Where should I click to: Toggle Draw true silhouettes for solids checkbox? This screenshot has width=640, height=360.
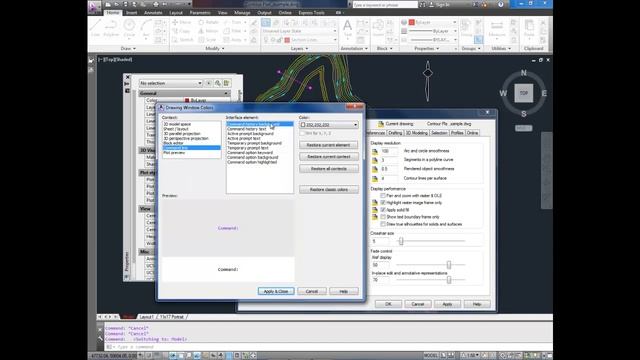click(x=383, y=224)
